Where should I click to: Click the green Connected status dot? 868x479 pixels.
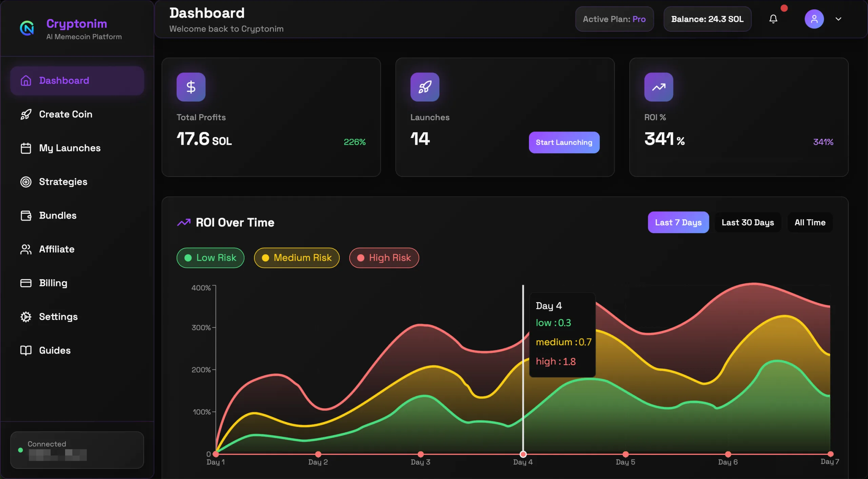pyautogui.click(x=20, y=450)
